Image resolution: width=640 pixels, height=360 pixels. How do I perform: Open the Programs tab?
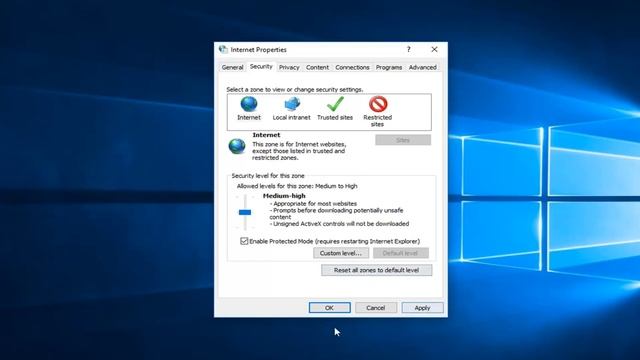coord(389,67)
